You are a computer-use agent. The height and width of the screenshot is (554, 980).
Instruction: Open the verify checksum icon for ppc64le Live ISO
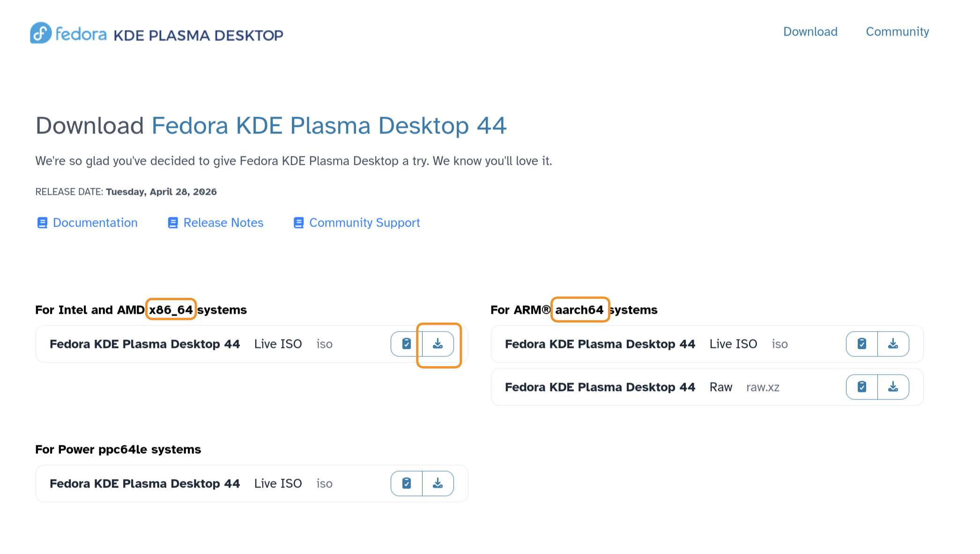pos(407,483)
